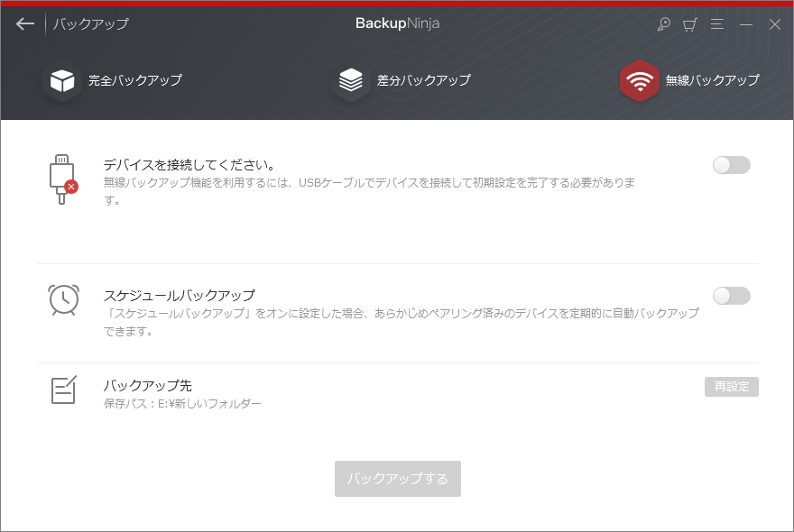Screen dimensions: 794x532
Task: Click the 保存パス：E:¥新しいフォルダー text
Action: tap(182, 403)
